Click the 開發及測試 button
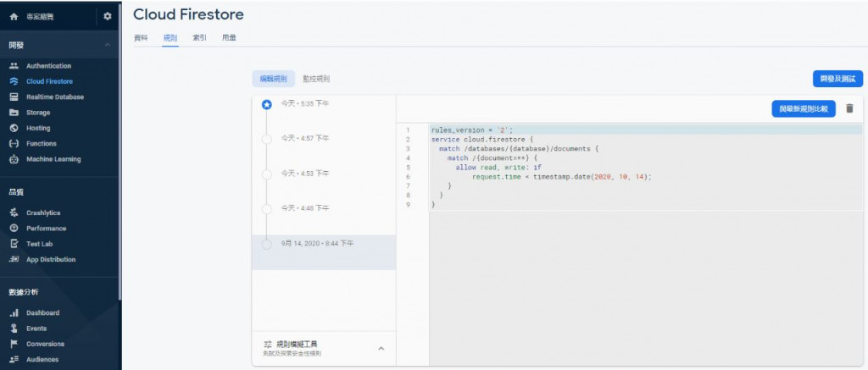Viewport: 868px width, 370px height. (837, 79)
